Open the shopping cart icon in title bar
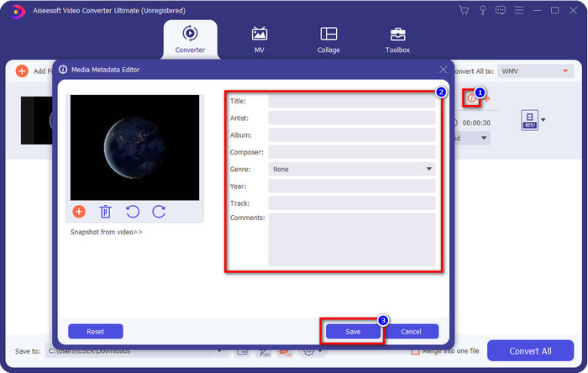The width and height of the screenshot is (588, 373). click(x=464, y=10)
